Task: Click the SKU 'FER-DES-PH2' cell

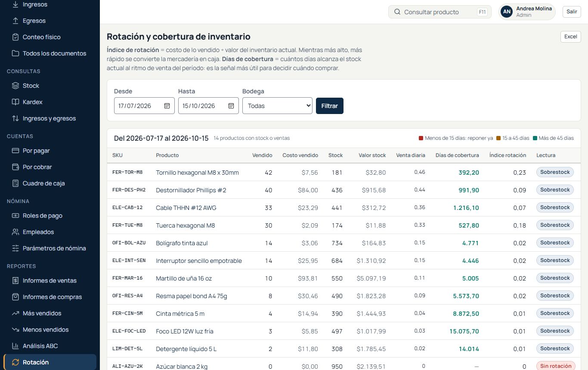Action: pos(129,190)
